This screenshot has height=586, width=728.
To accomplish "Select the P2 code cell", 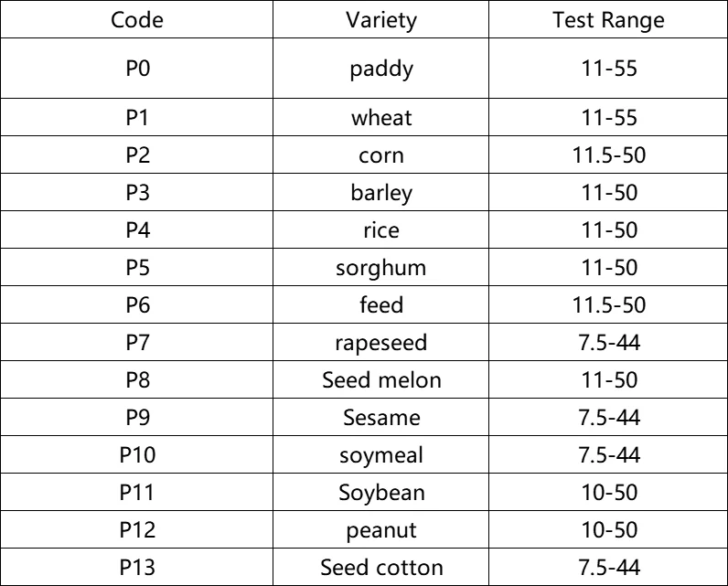I will pos(137,155).
